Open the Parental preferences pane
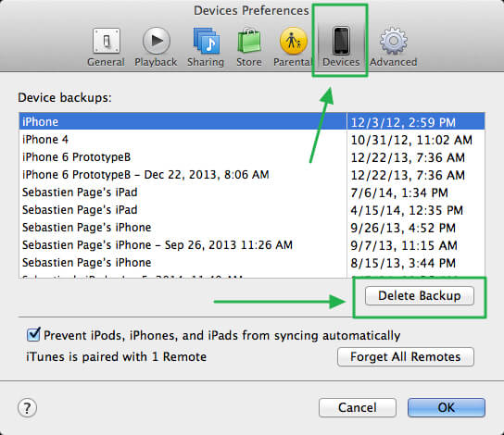The image size is (504, 435). click(x=293, y=47)
